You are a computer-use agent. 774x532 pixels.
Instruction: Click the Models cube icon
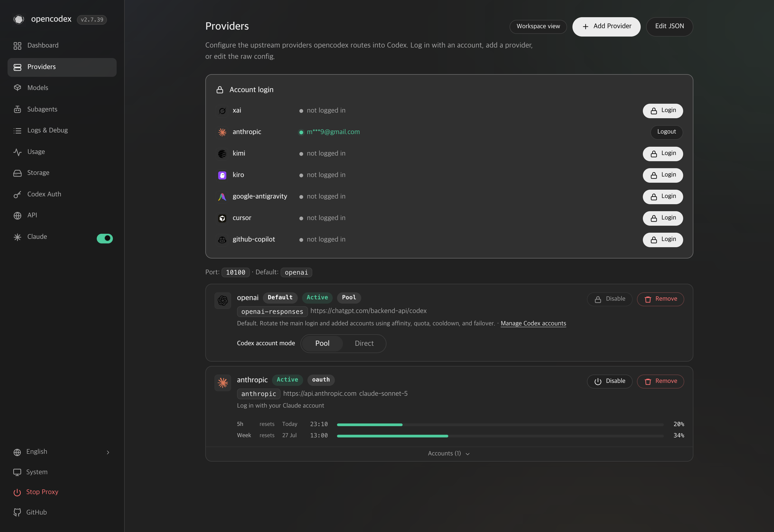pos(17,88)
